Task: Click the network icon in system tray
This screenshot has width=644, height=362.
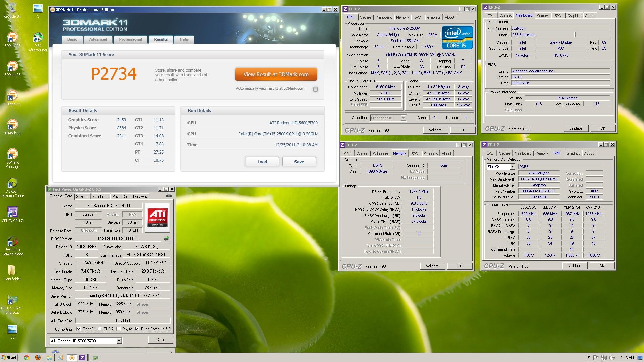Action: pos(604,358)
